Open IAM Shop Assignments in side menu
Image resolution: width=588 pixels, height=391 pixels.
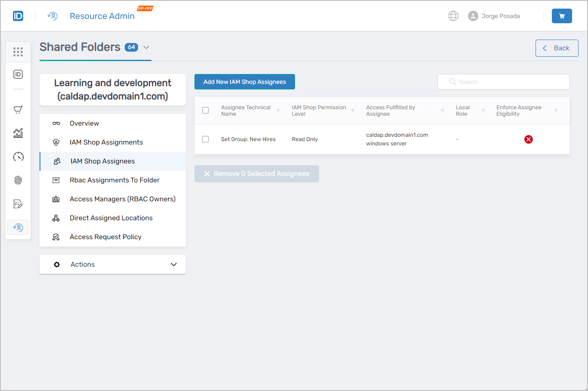pyautogui.click(x=106, y=142)
